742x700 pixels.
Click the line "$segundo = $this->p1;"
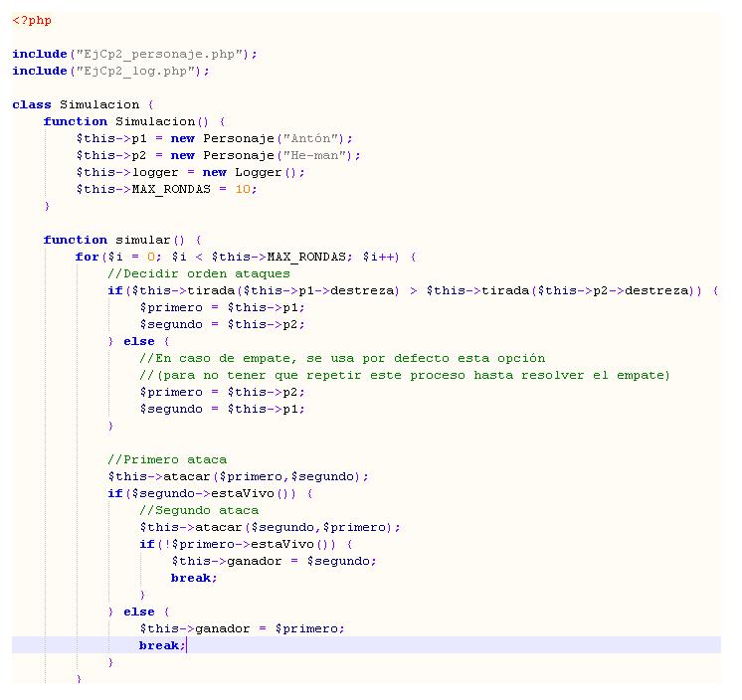(222, 409)
